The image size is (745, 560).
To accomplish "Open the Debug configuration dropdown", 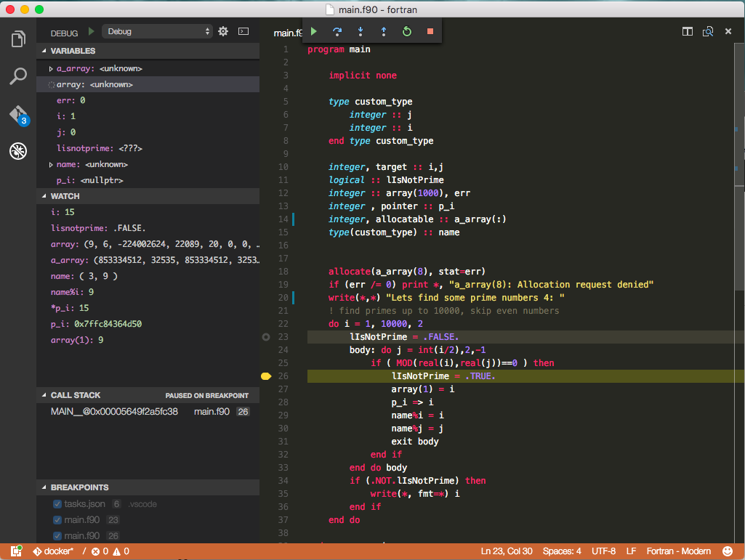I will coord(157,31).
